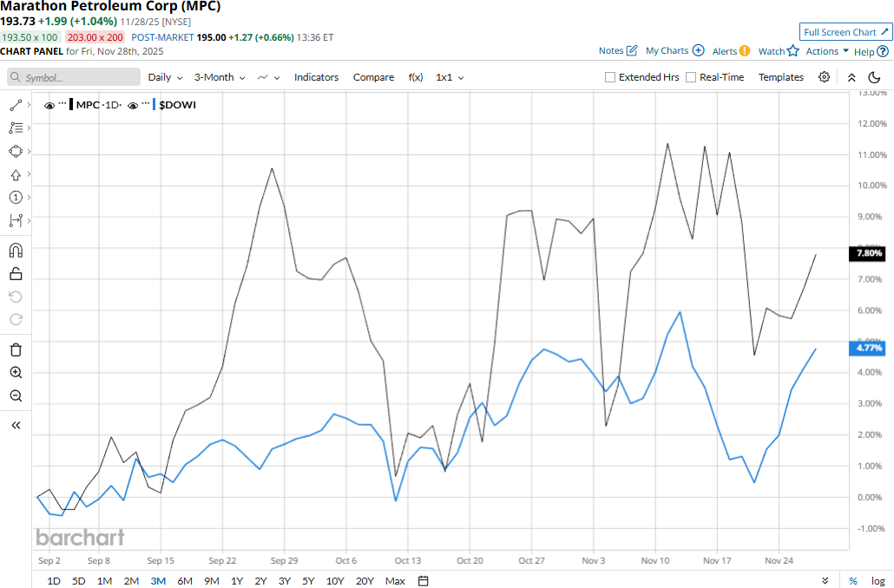This screenshot has width=894, height=588.
Task: Toggle percent scale mode
Action: (853, 580)
